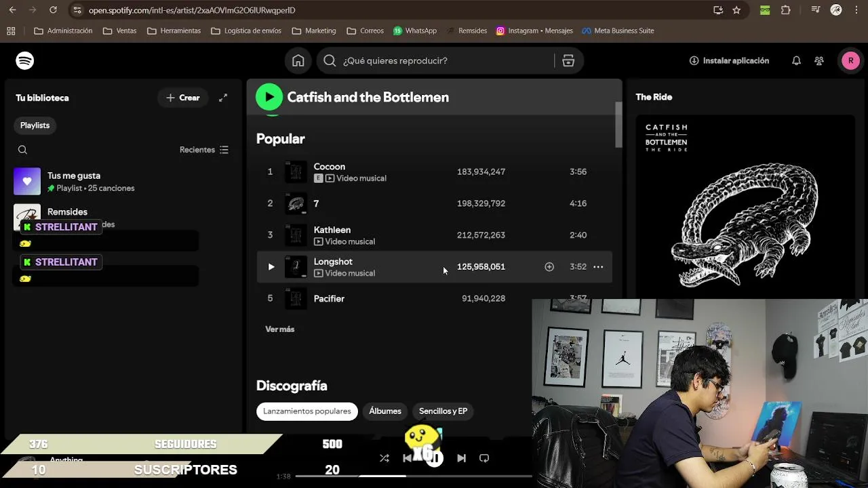Screen dimensions: 868x488
Task: Bookmark this page with the star icon
Action: click(736, 10)
